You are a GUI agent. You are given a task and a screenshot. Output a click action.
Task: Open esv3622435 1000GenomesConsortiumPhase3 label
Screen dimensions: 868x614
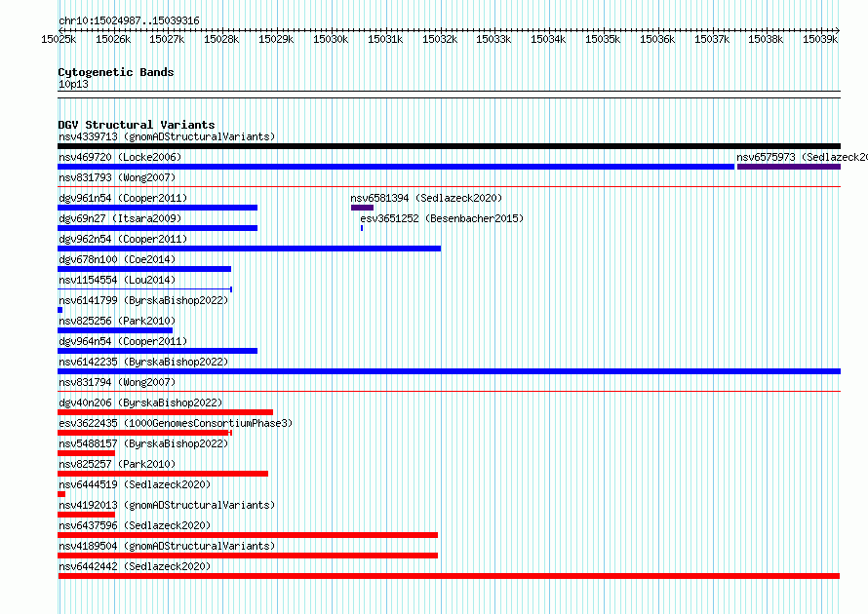[176, 423]
